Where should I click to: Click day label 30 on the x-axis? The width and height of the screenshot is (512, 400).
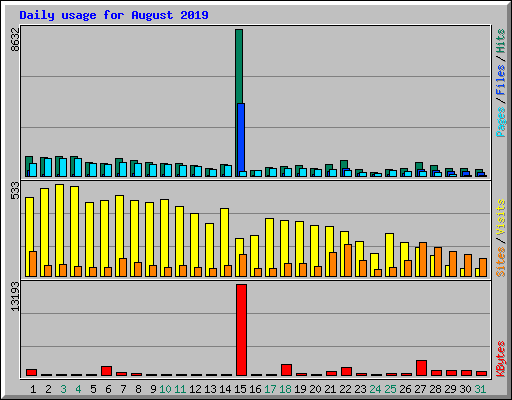pos(465,389)
